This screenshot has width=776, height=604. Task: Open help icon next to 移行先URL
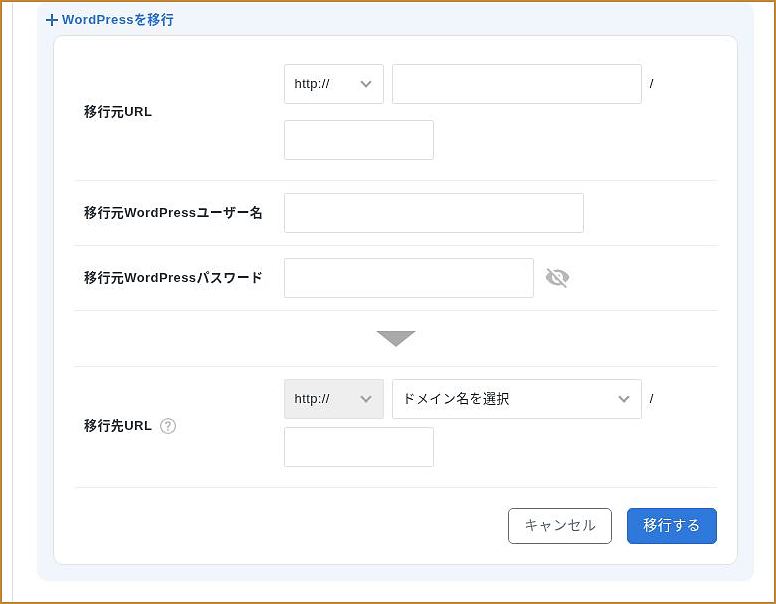[x=168, y=426]
